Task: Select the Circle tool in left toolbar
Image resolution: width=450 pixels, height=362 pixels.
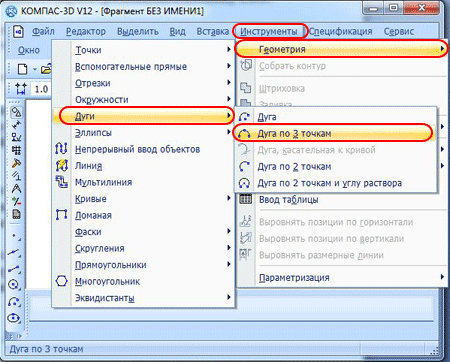Action: [x=14, y=285]
